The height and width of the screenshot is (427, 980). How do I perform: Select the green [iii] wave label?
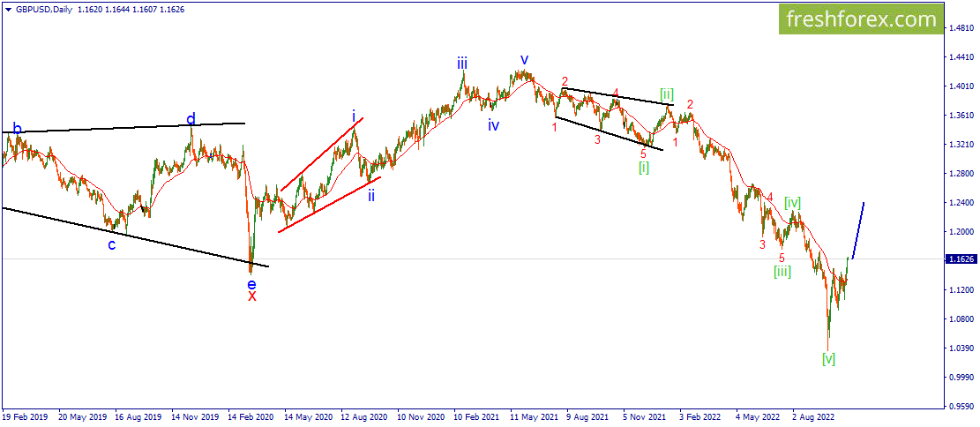pyautogui.click(x=782, y=272)
